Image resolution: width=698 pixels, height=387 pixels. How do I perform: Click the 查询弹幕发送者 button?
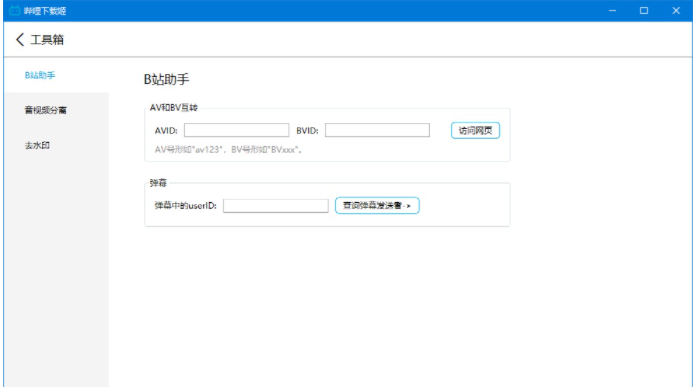point(377,205)
